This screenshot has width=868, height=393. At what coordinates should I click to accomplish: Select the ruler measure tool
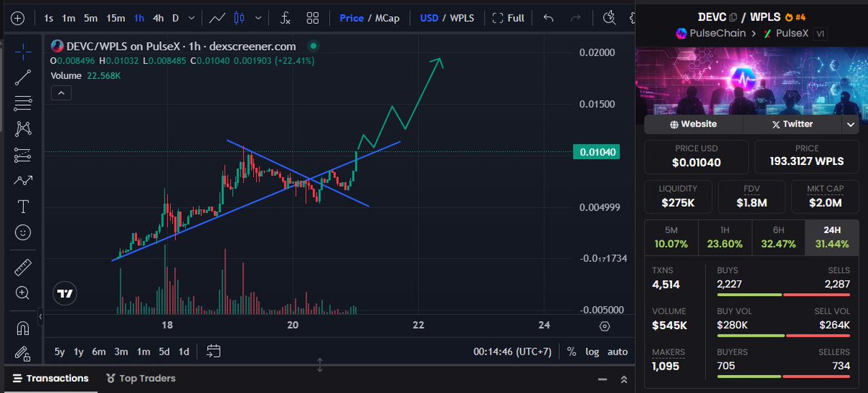coord(22,268)
